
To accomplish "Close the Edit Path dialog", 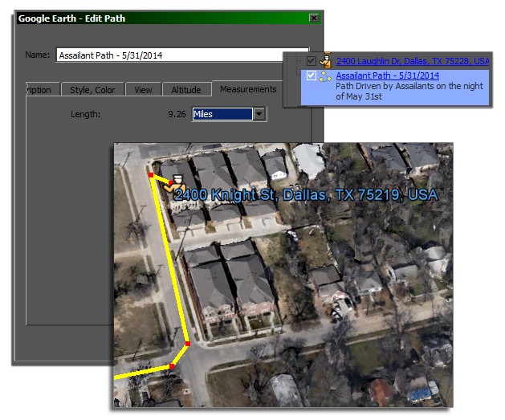I will (314, 18).
